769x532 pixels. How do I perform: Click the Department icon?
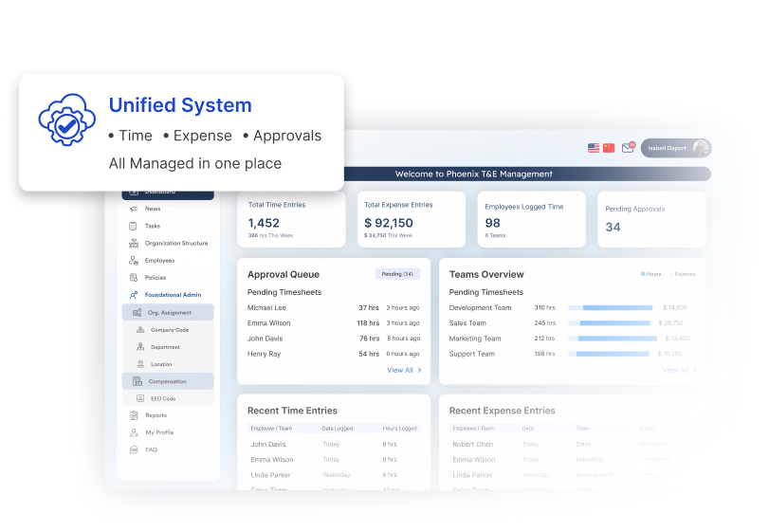coord(140,347)
